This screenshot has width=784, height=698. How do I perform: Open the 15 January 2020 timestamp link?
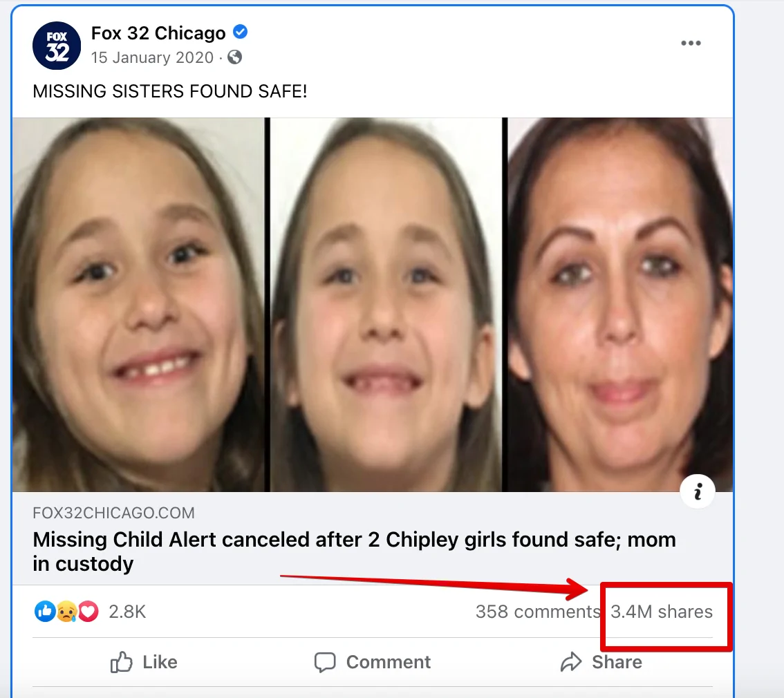pos(152,57)
